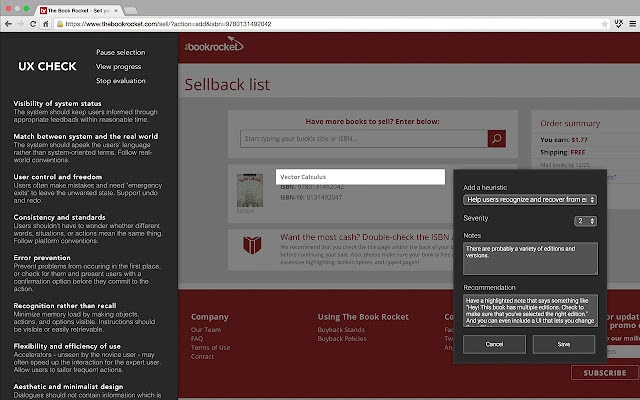Open the Severity dropdown

coord(585,220)
